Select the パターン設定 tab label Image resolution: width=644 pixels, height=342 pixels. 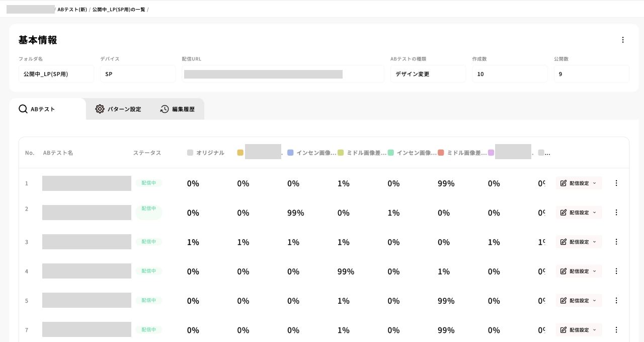[x=124, y=109]
